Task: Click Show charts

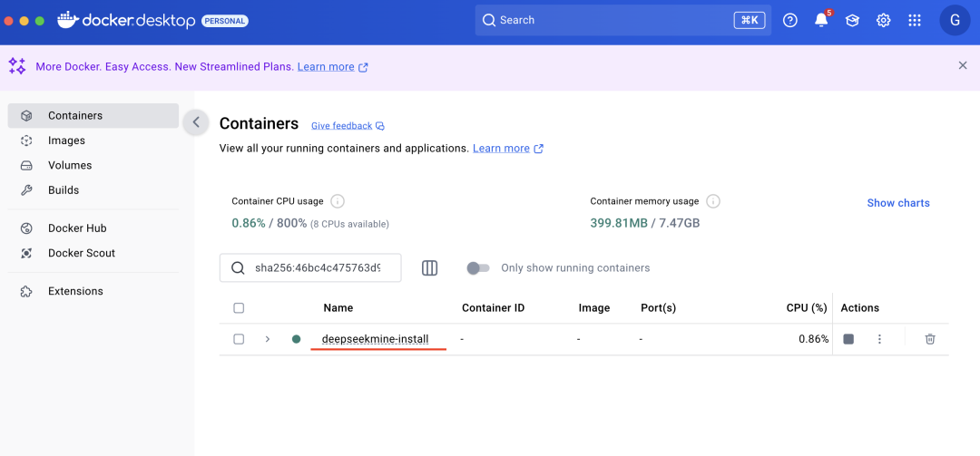Action: click(898, 203)
